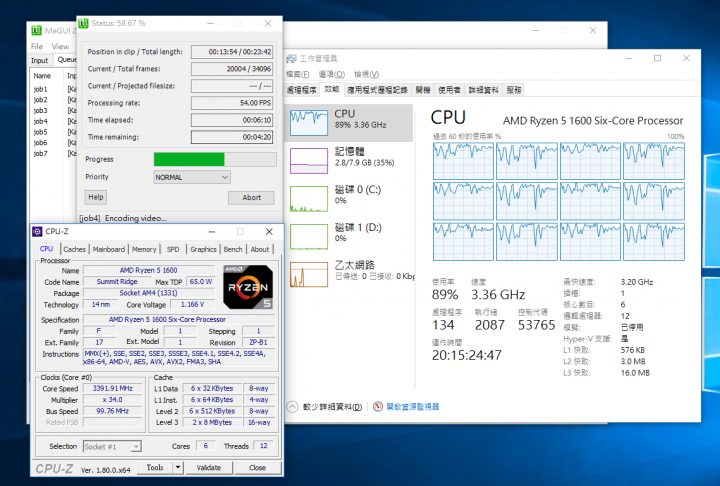Open the 開機 tab in Task Manager

click(423, 90)
